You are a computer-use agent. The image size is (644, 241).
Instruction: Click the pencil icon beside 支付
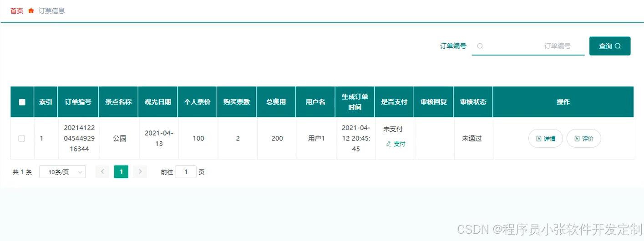pyautogui.click(x=389, y=144)
